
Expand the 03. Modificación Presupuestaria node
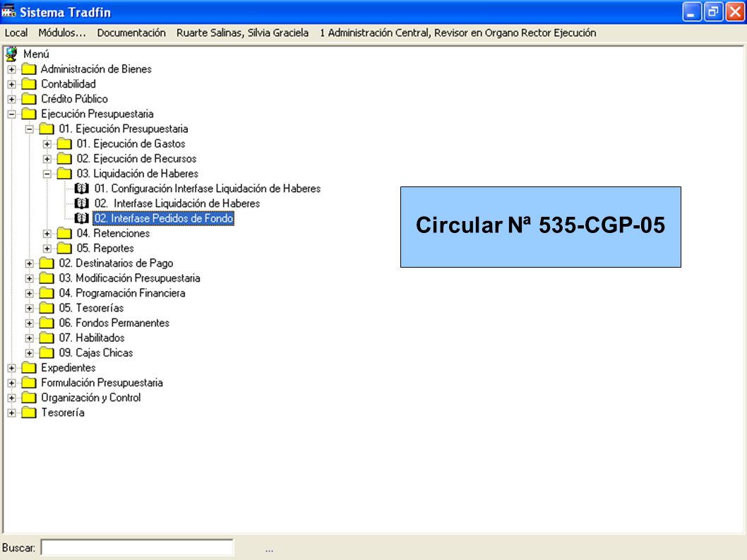coord(30,278)
